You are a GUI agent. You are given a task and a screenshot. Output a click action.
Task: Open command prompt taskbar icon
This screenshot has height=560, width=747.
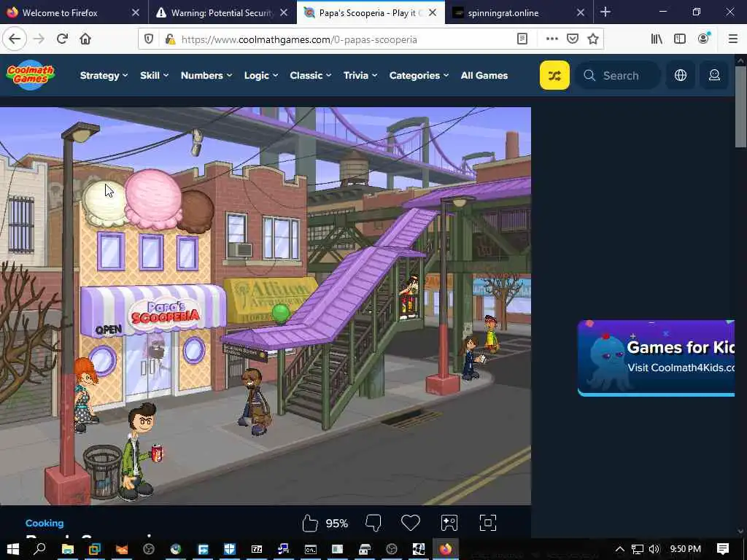311,549
